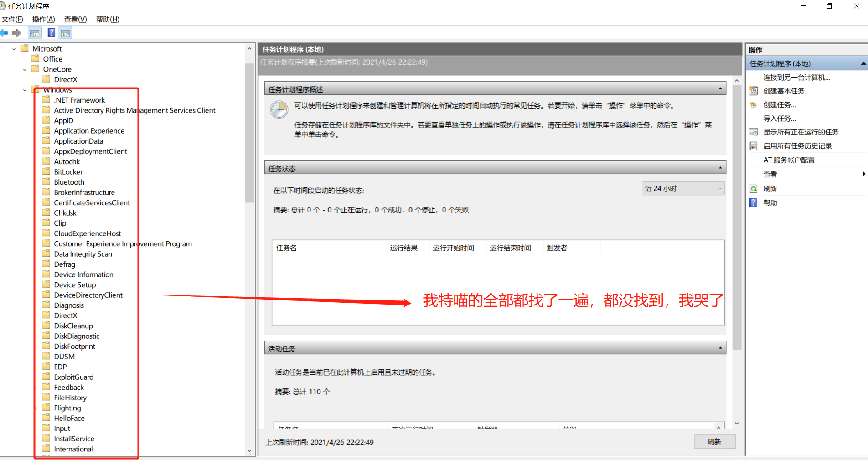
Task: Click the HelloFace folder icon
Action: [46, 418]
